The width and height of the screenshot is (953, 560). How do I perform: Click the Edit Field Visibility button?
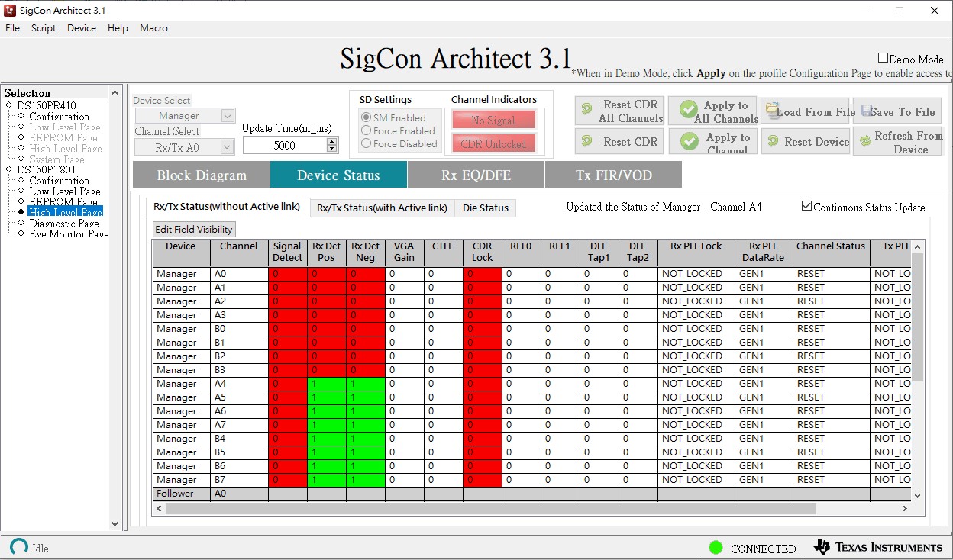[x=195, y=230]
